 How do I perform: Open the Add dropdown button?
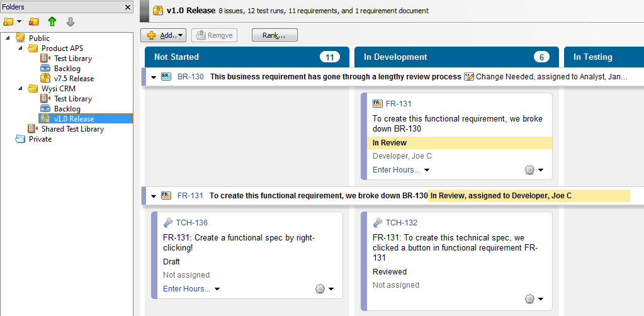tap(163, 35)
